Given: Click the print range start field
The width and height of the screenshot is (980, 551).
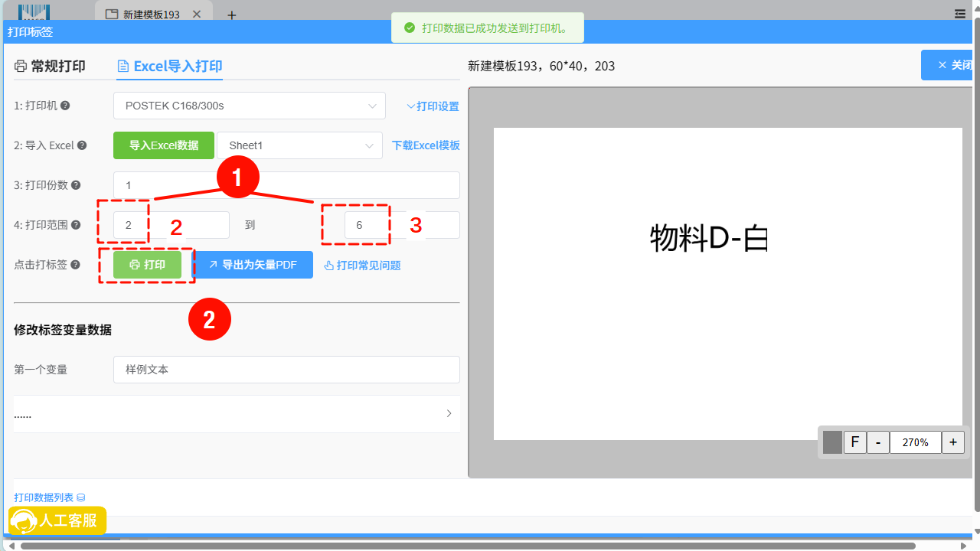Looking at the screenshot, I should (171, 225).
